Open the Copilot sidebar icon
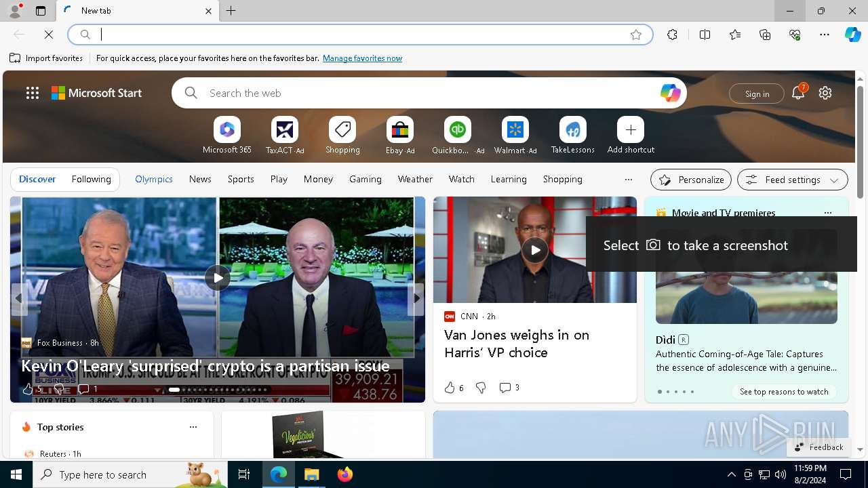 click(852, 35)
